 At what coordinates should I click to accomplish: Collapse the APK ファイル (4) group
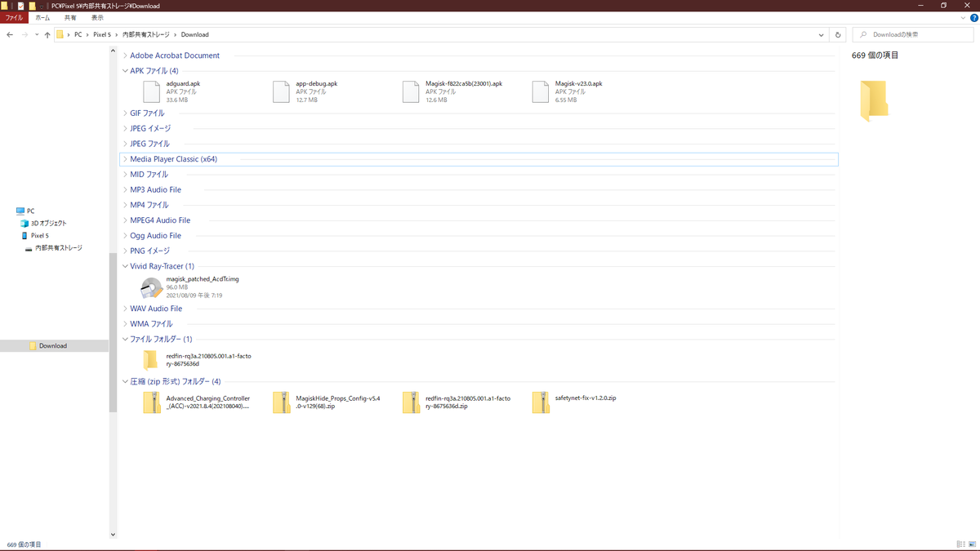tap(125, 71)
